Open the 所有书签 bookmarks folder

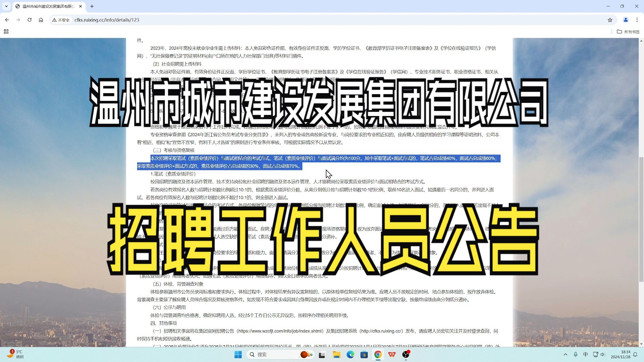tap(628, 32)
